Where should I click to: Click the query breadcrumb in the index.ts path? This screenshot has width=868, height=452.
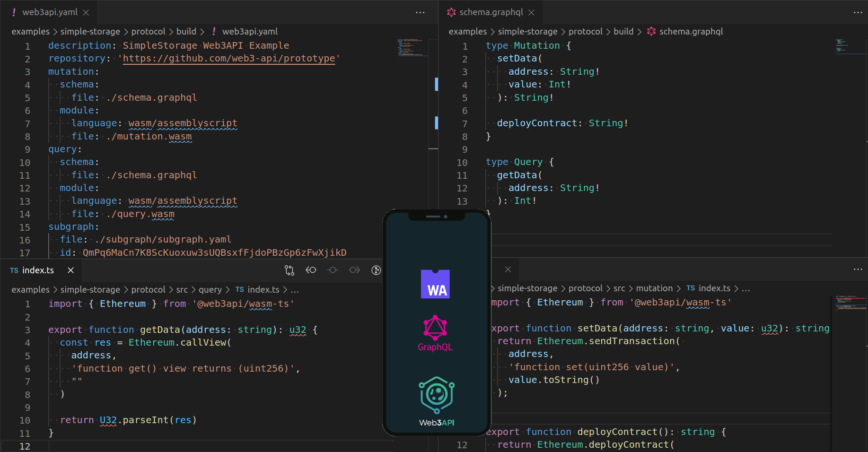[x=210, y=289]
